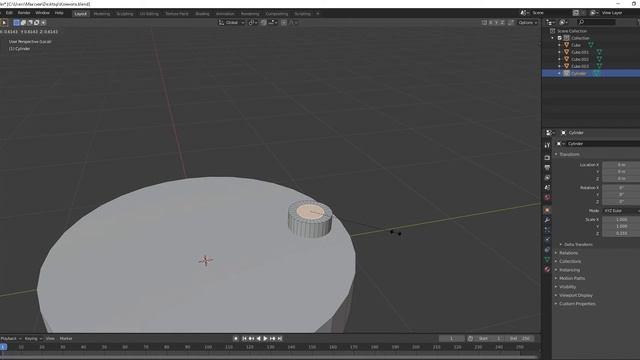Click the outliner search magnifier icon
The image size is (640, 360).
click(581, 22)
